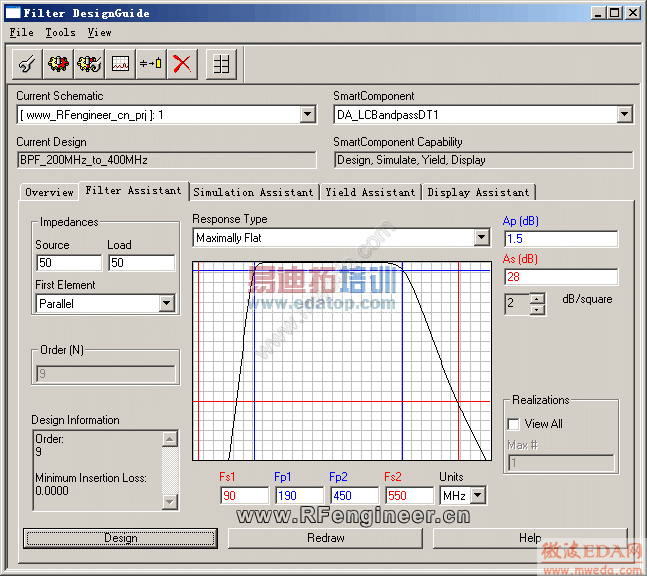Screen dimensions: 647x576
Task: Click the single-gear Simulate toolbar icon
Action: click(58, 64)
